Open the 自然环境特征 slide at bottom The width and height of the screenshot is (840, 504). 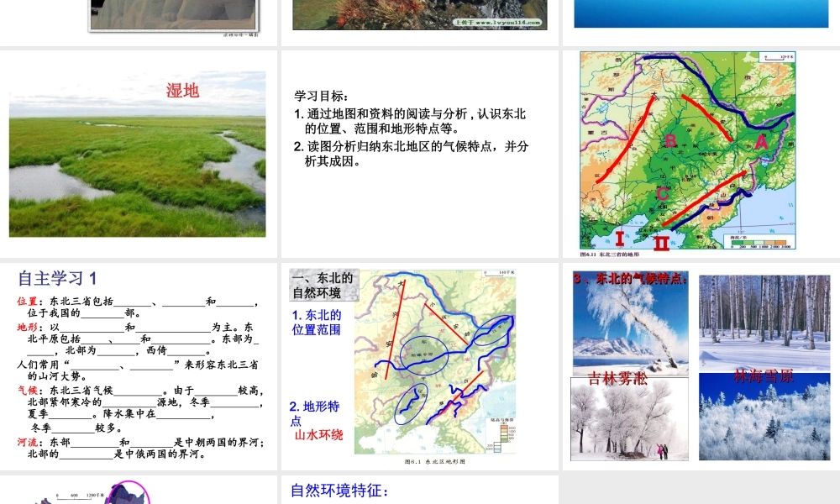[419, 490]
